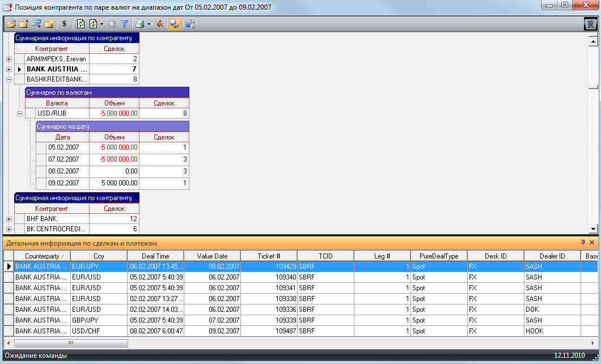Sort by Counterparty column header

tap(42, 256)
